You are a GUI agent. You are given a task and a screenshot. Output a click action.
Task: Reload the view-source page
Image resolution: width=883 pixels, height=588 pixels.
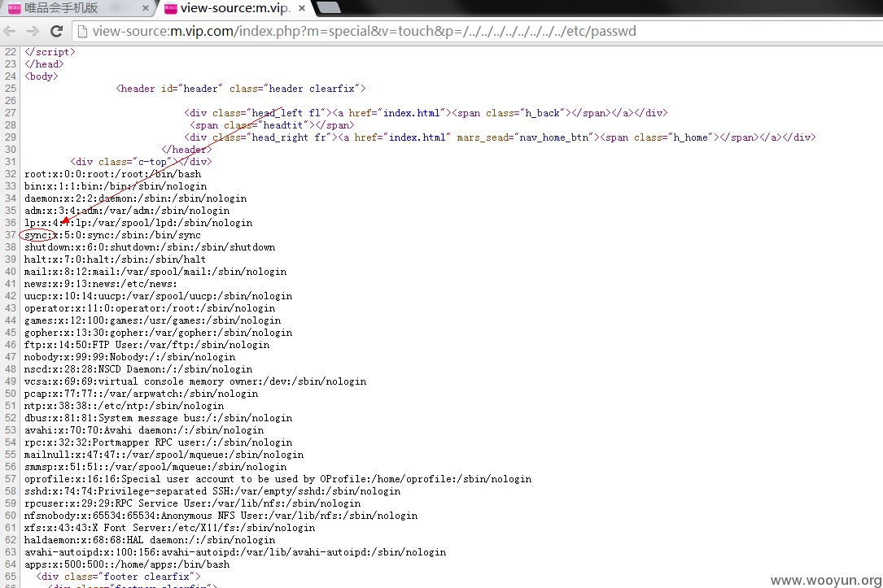[x=56, y=31]
